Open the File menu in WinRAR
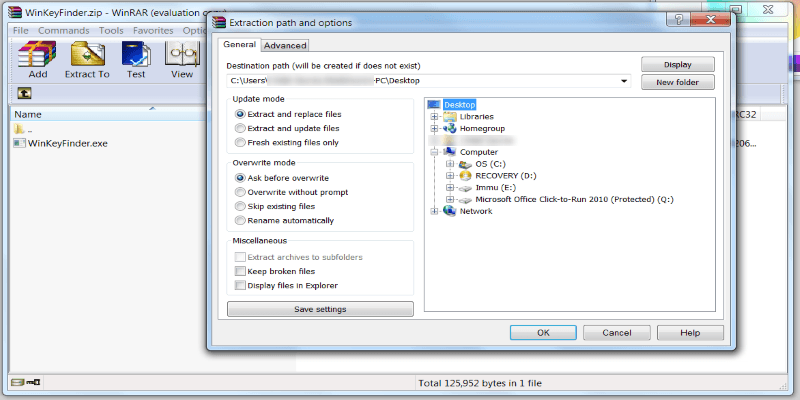 pyautogui.click(x=20, y=31)
